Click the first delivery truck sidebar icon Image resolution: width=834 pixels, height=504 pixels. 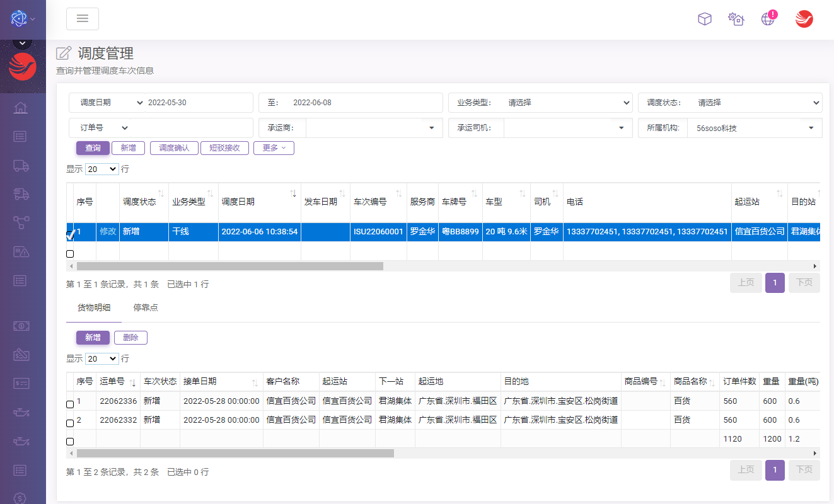coord(21,165)
